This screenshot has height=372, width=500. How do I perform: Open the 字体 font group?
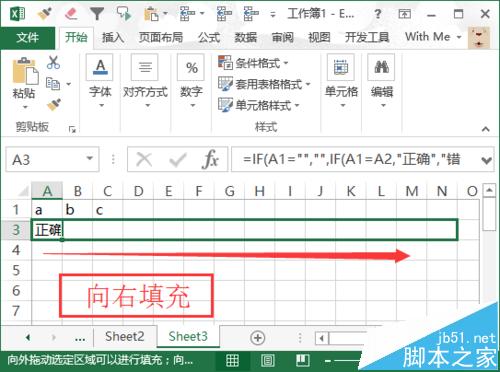pos(100,82)
